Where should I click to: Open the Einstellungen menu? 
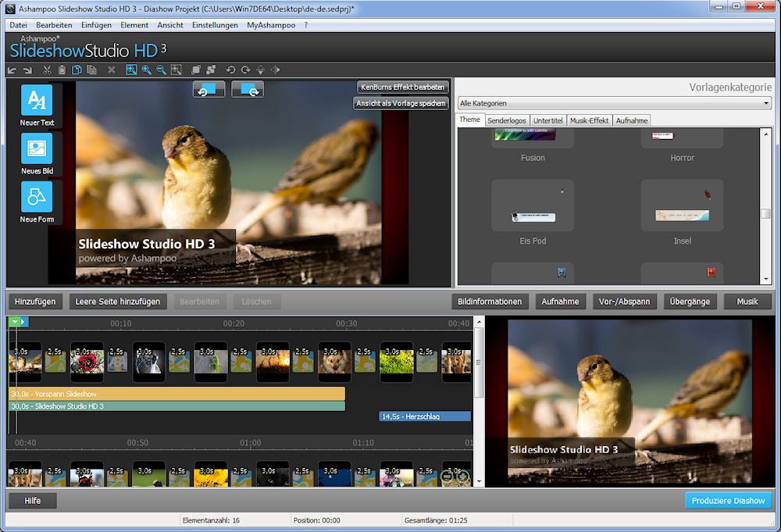point(215,25)
